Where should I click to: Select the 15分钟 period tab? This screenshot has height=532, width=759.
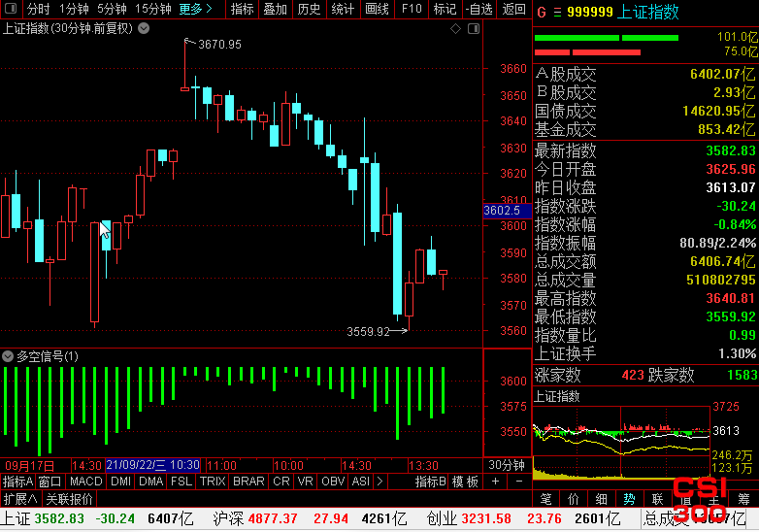pos(153,9)
